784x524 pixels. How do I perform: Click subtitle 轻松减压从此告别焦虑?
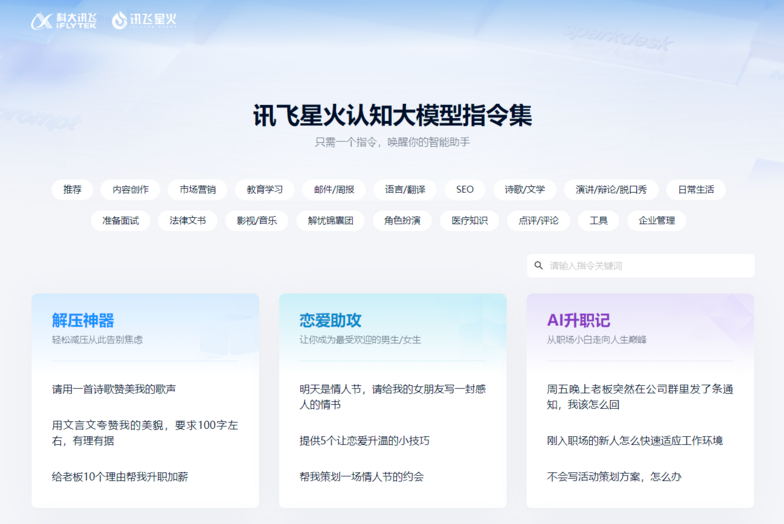[x=98, y=340]
